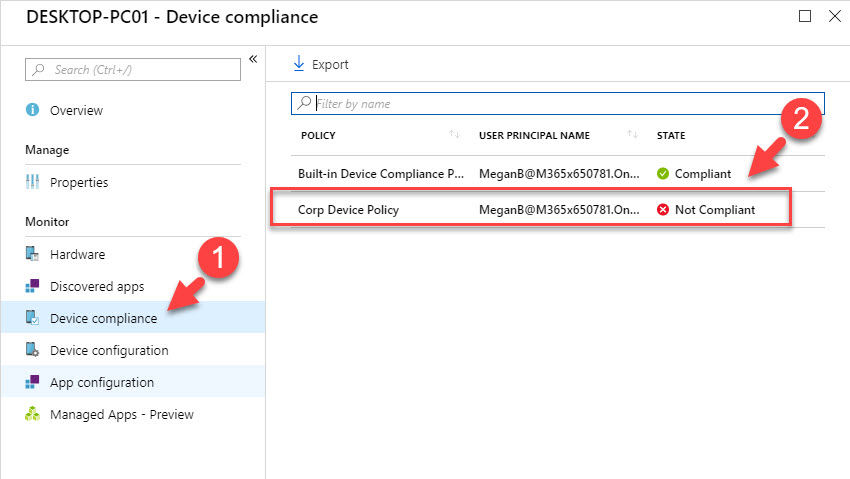Click the Device configuration icon

click(x=32, y=351)
